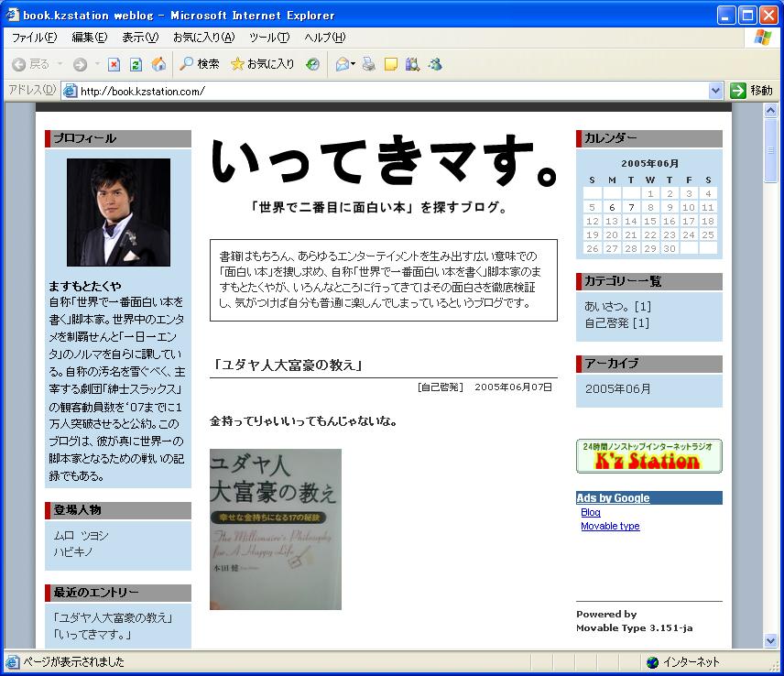
Task: Open the ハビキノ character link
Action: coord(73,552)
